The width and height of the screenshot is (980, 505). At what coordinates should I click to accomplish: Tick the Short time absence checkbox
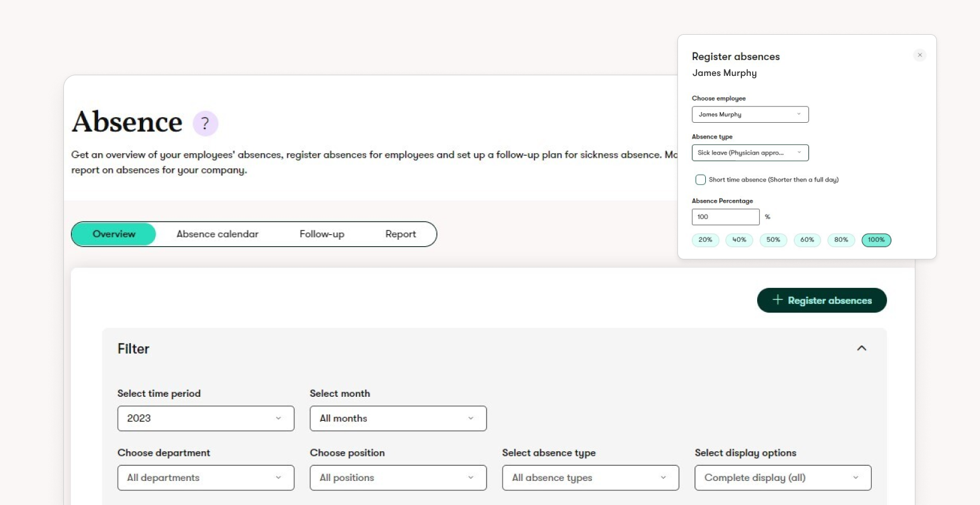[x=700, y=180]
